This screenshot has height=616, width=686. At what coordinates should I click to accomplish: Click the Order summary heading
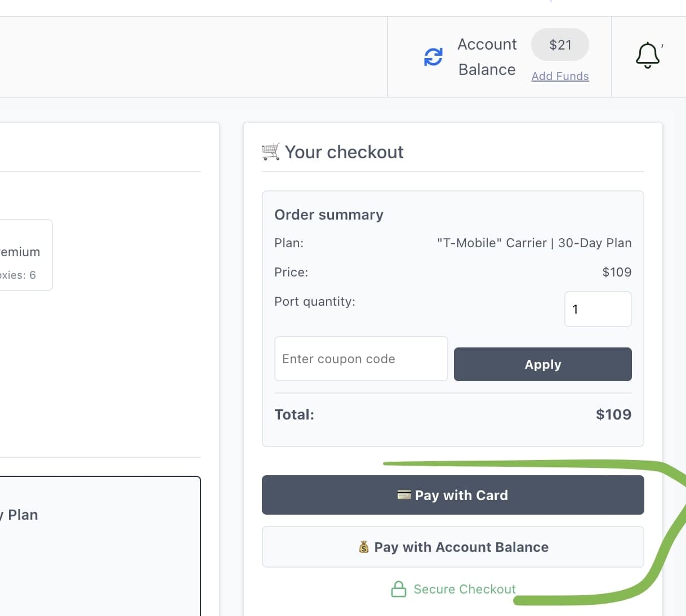click(x=329, y=215)
